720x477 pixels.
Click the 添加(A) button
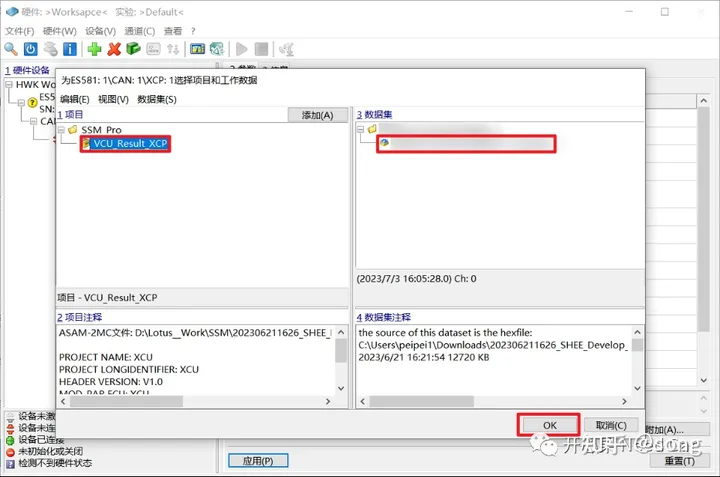(317, 115)
